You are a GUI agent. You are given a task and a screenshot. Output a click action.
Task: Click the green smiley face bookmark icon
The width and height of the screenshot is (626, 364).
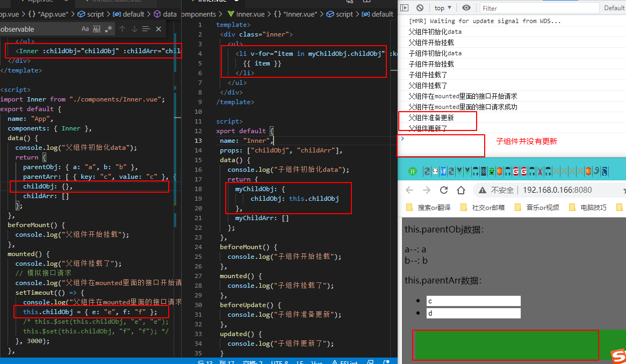[x=492, y=171]
